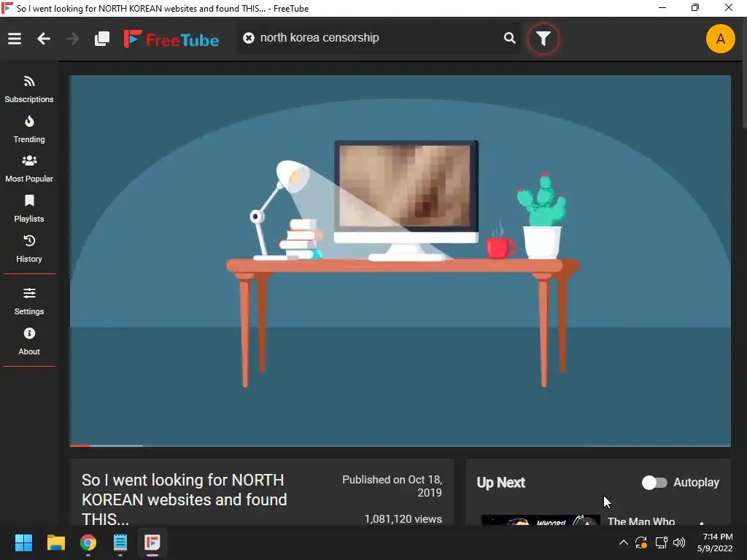747x560 pixels.
Task: Click the 'Up Next' heading
Action: [500, 483]
